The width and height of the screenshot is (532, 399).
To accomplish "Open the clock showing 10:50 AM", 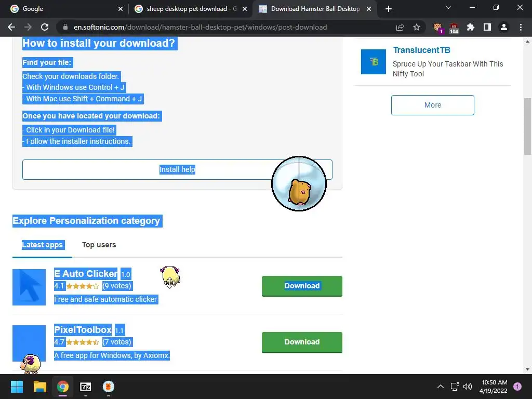I will click(494, 387).
